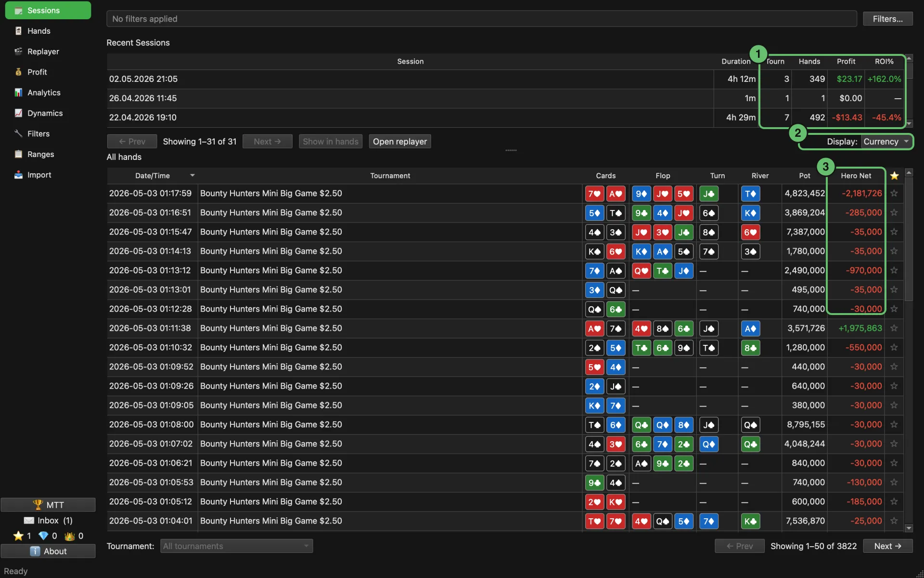Open the Ranges clipboard icon

tap(18, 154)
